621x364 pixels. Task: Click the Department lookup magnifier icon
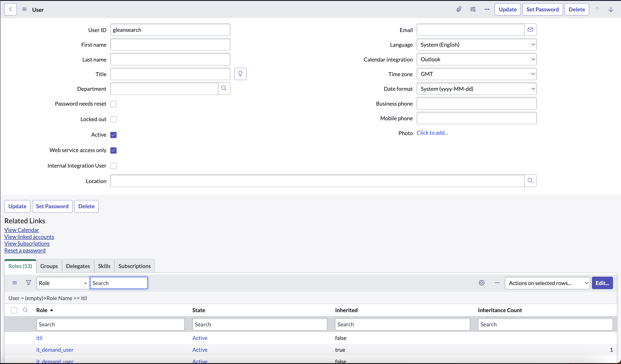coord(224,89)
